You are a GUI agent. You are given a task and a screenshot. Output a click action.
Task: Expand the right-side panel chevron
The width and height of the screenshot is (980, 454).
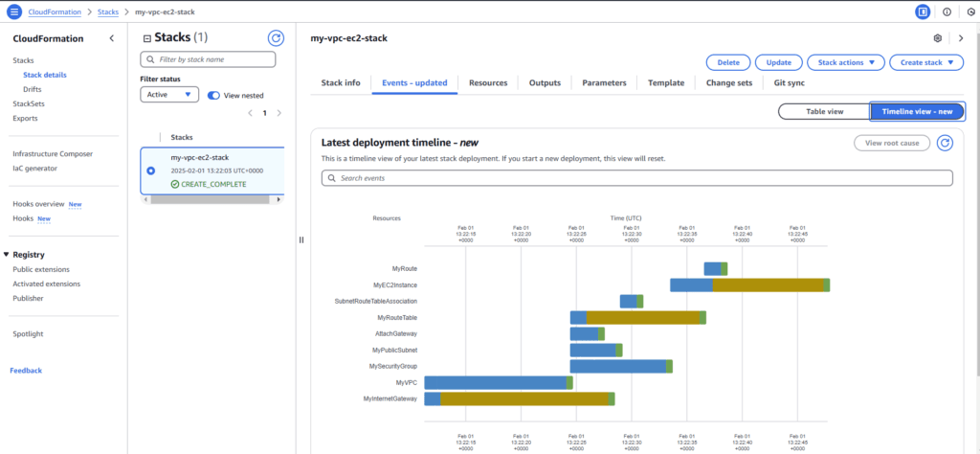[961, 38]
